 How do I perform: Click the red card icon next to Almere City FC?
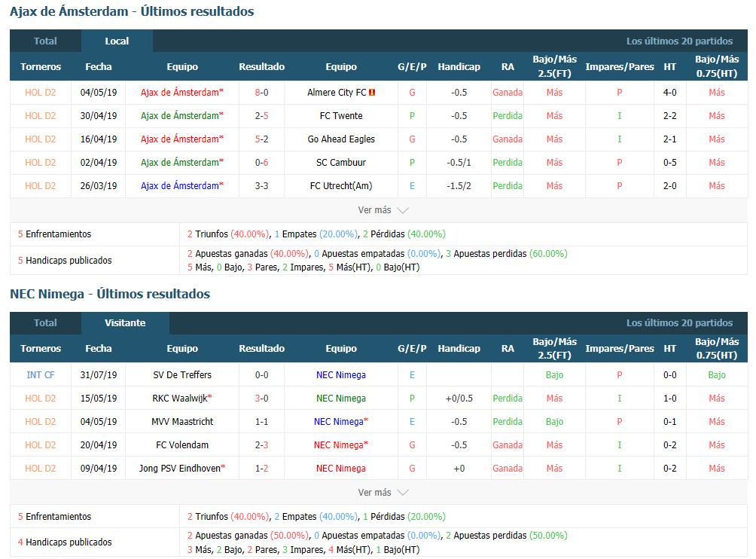[372, 93]
